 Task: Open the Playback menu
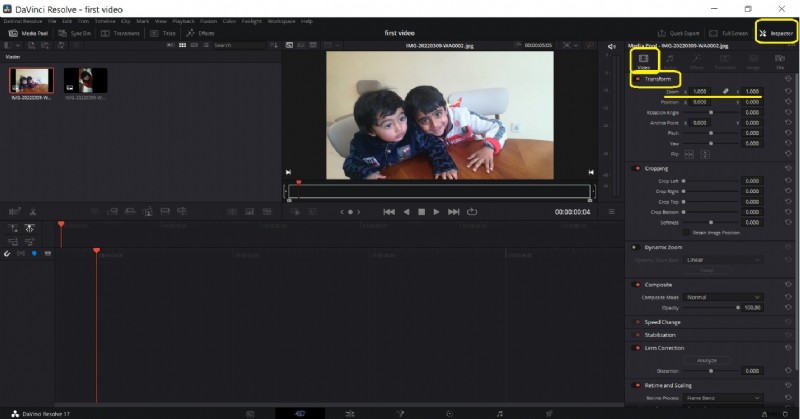pyautogui.click(x=183, y=21)
